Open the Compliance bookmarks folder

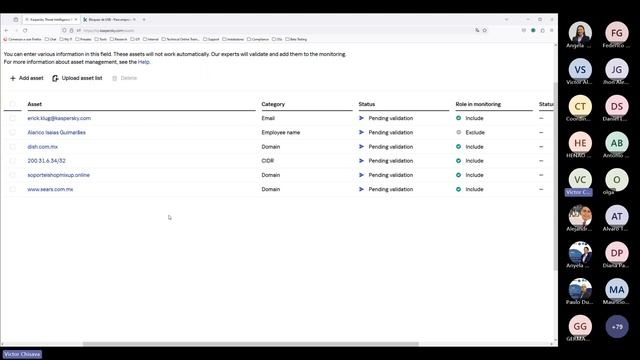point(258,39)
